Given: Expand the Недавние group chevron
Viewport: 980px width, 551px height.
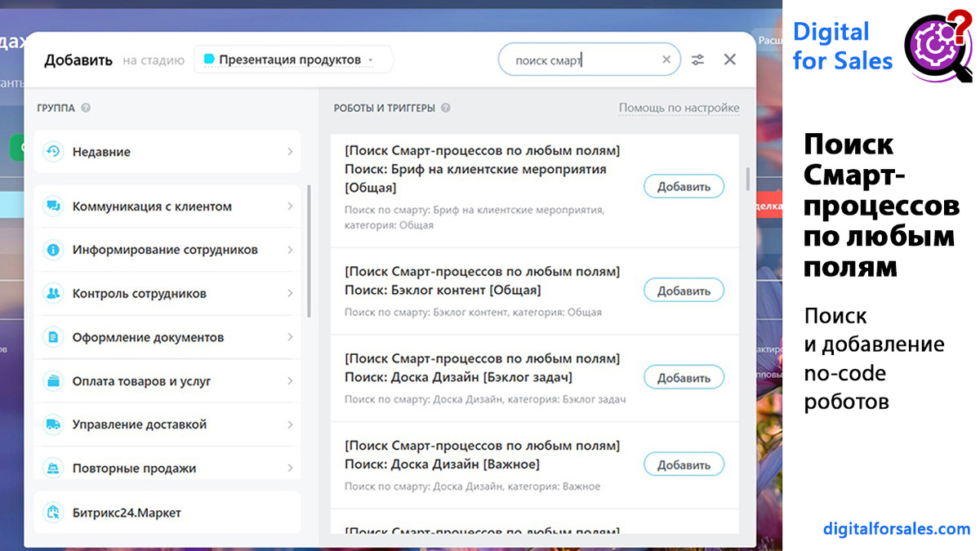Looking at the screenshot, I should click(290, 152).
